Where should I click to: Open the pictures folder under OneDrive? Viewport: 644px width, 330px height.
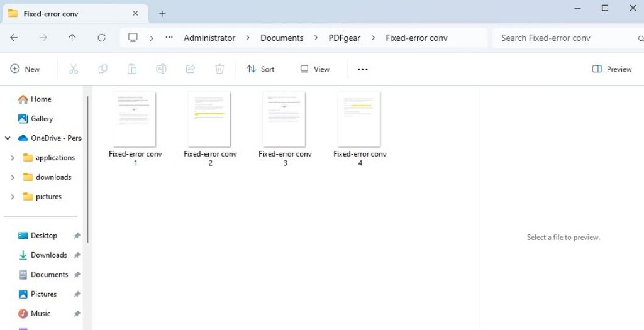point(42,197)
